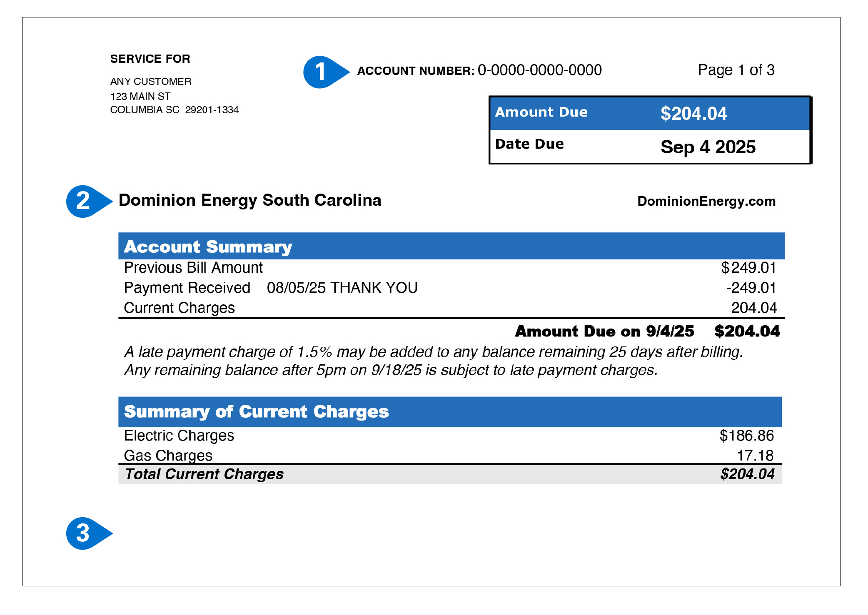Select the account number 0-0000-0000-0000
This screenshot has width=868, height=615.
[x=540, y=70]
